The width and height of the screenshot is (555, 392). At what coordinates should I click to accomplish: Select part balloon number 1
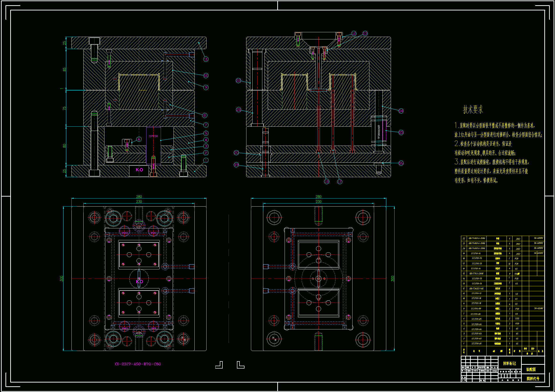[206, 160]
